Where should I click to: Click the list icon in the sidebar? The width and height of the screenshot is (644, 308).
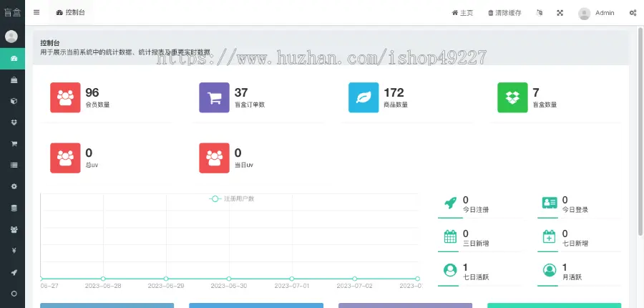tap(12, 165)
